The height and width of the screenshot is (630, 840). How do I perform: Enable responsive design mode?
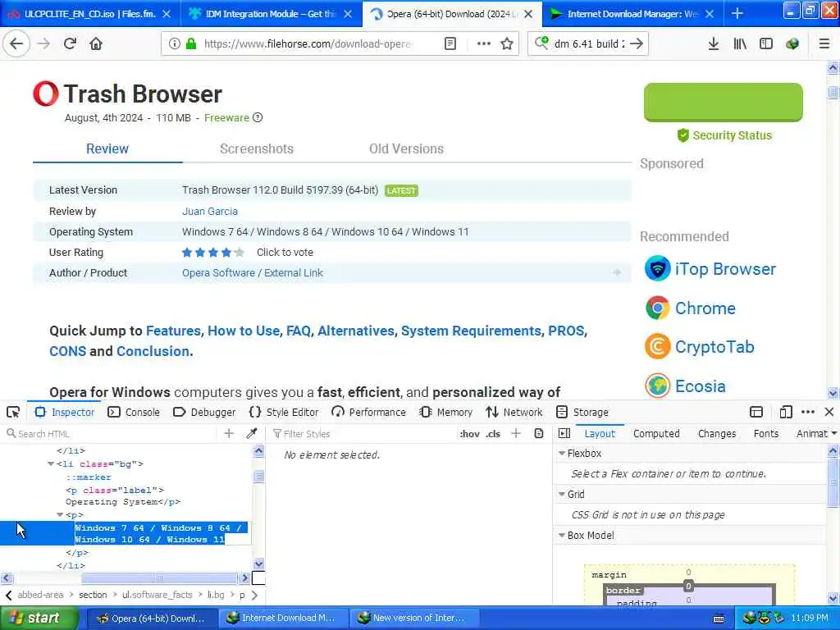click(785, 412)
